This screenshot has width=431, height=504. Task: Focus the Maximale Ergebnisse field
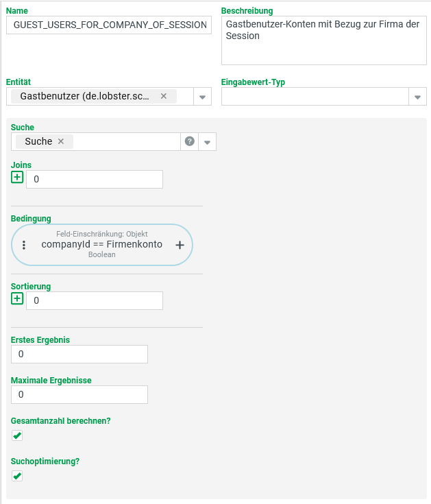(x=79, y=394)
